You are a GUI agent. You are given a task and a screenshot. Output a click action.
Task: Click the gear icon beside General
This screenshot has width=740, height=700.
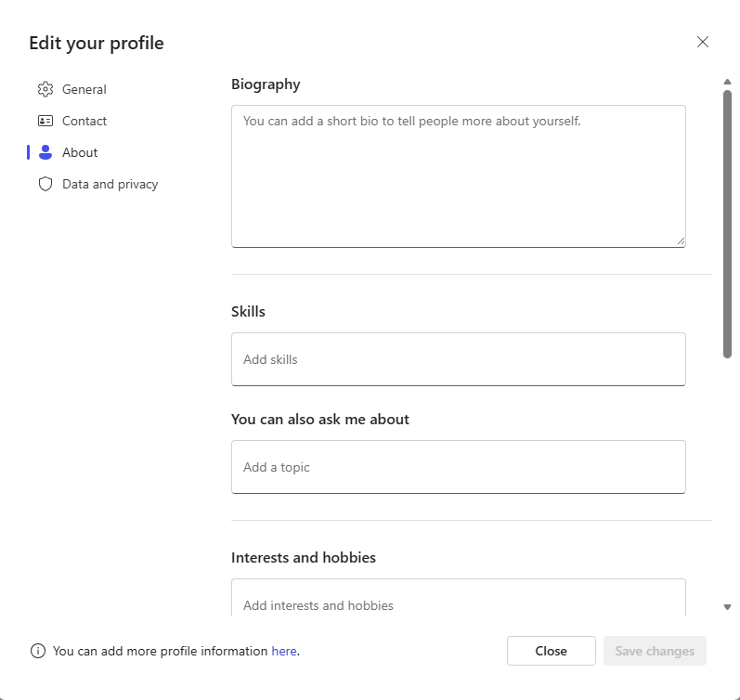point(45,89)
